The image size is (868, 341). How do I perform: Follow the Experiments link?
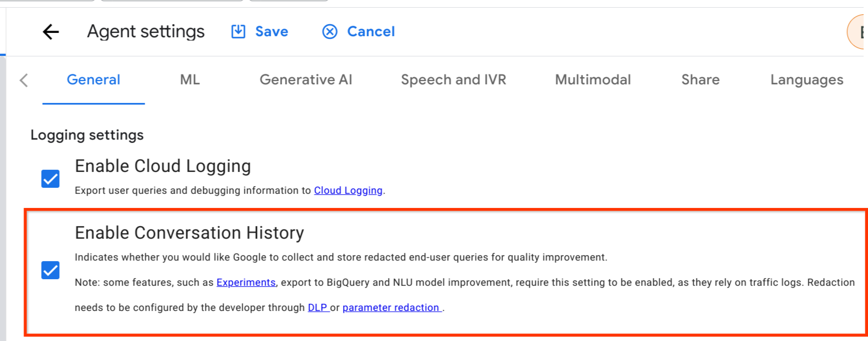point(246,282)
